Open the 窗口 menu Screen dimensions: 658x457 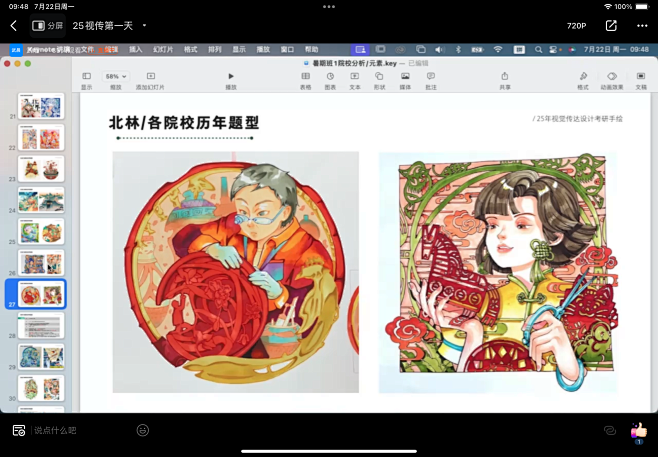287,50
